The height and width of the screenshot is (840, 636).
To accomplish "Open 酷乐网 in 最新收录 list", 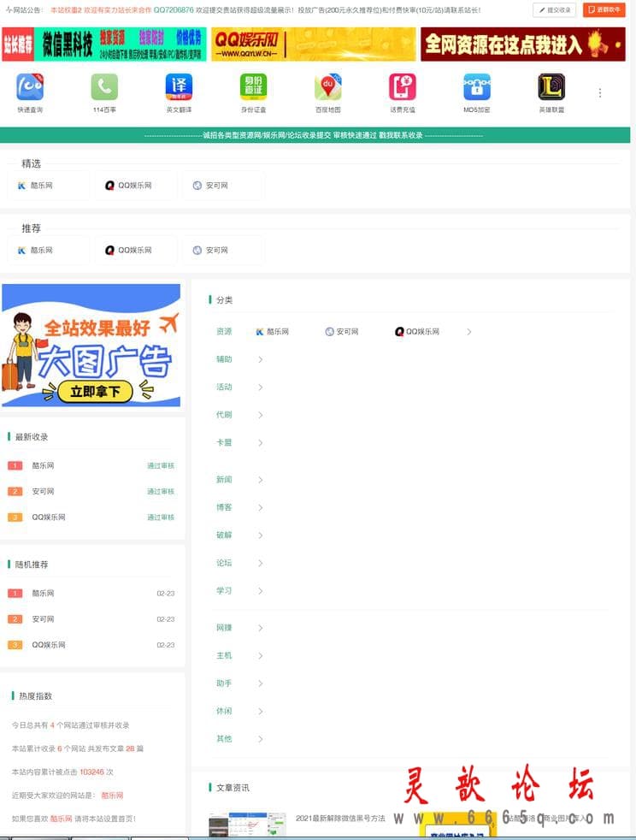I will (43, 465).
